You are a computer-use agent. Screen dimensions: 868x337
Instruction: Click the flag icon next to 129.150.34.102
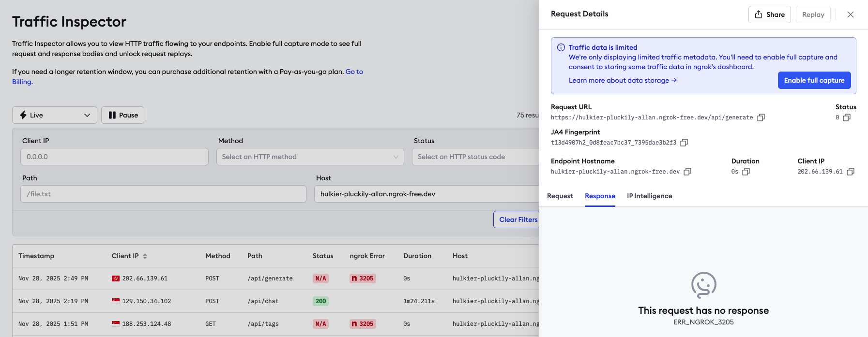pyautogui.click(x=116, y=301)
